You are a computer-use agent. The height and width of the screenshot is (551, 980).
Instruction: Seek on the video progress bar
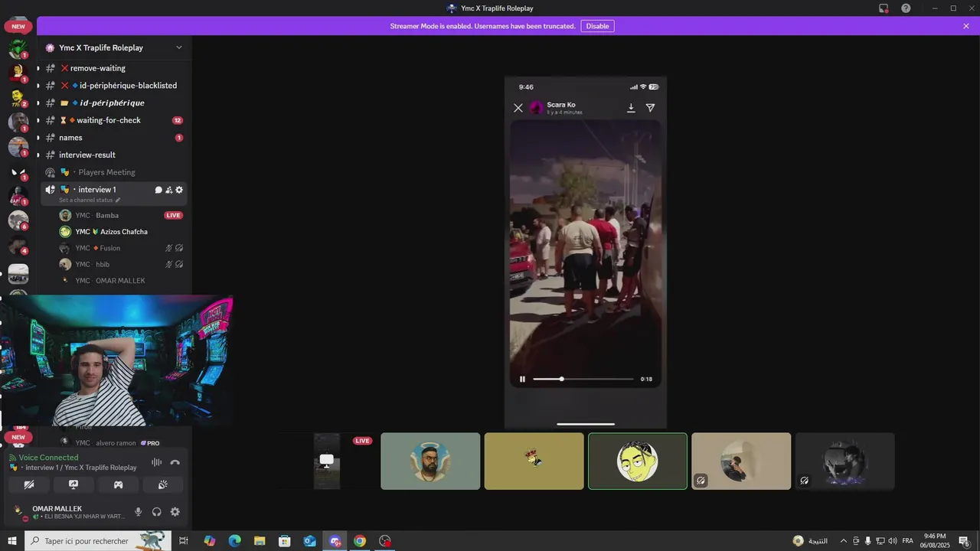pos(583,379)
